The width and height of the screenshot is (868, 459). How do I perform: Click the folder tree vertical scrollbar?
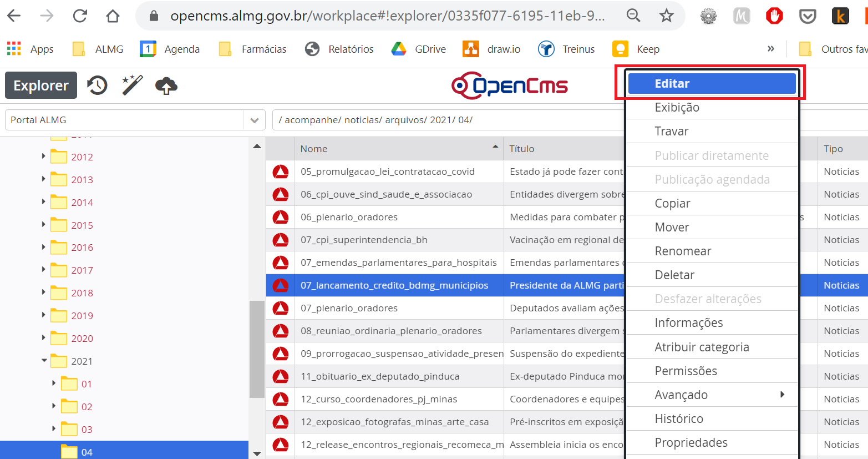pos(256,350)
